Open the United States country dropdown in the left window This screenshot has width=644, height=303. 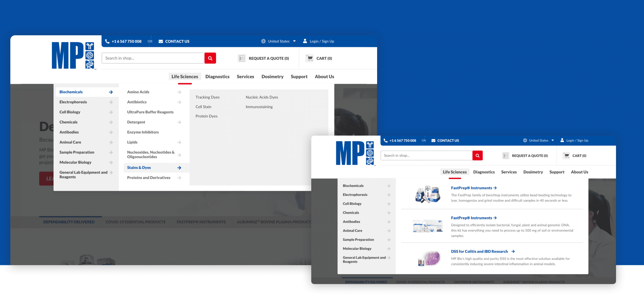click(x=279, y=41)
